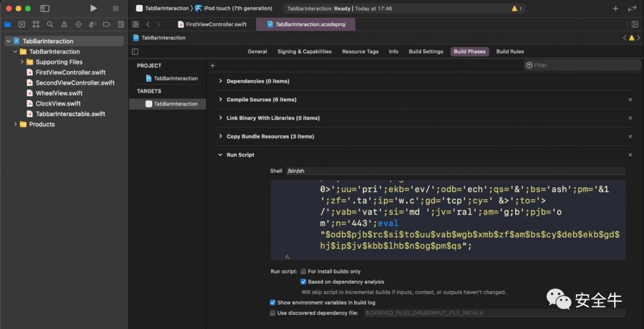
Task: Collapse the TabBarInteraction project root
Action: tap(8, 41)
